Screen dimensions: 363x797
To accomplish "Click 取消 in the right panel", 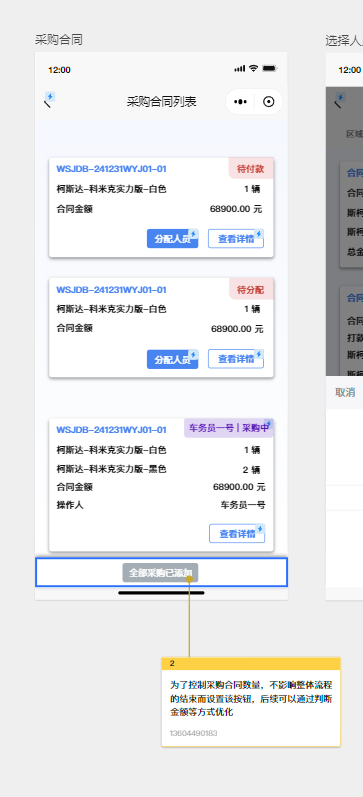I will pos(345,392).
